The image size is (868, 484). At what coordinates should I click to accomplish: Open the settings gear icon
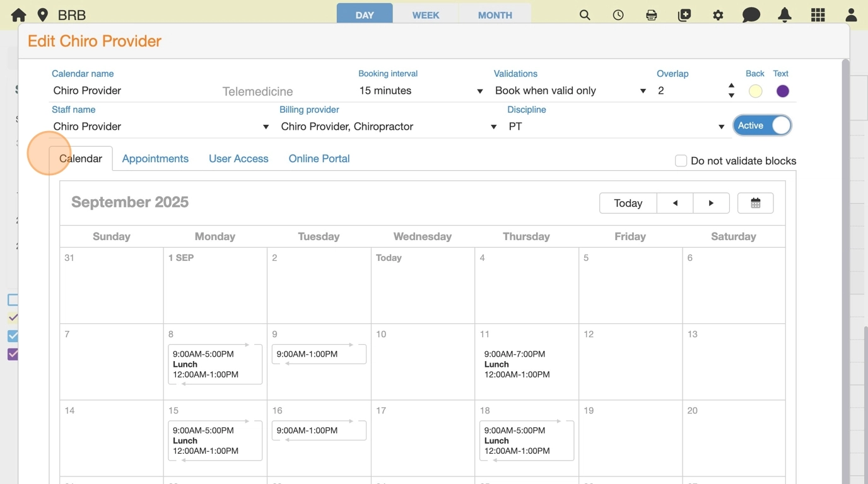[718, 15]
